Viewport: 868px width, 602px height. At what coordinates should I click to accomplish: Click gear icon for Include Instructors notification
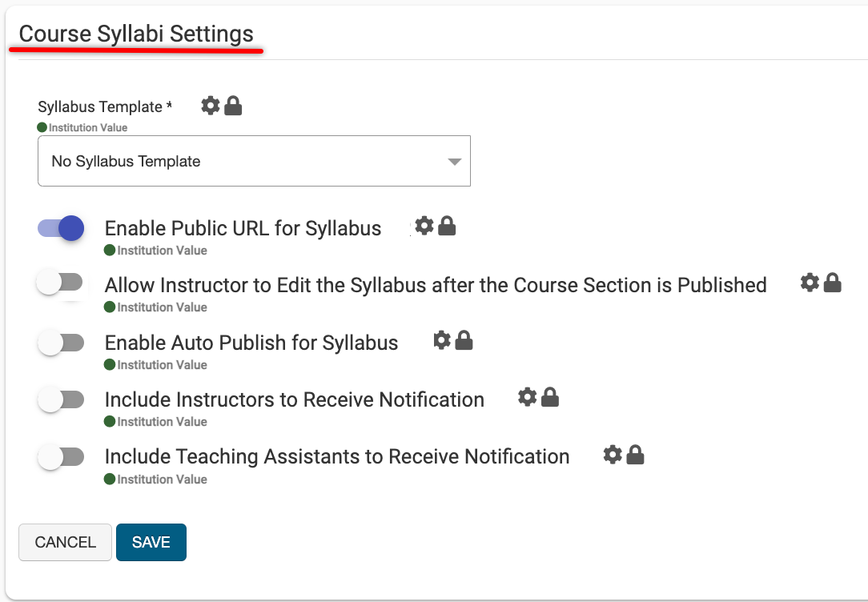point(527,397)
